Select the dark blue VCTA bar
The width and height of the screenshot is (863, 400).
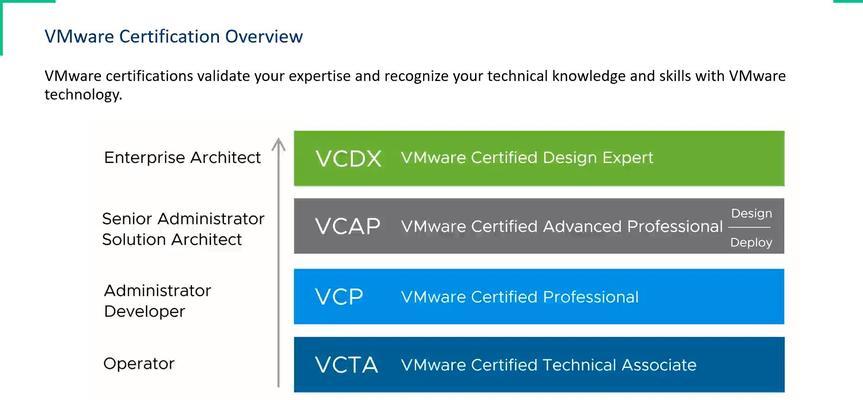539,364
